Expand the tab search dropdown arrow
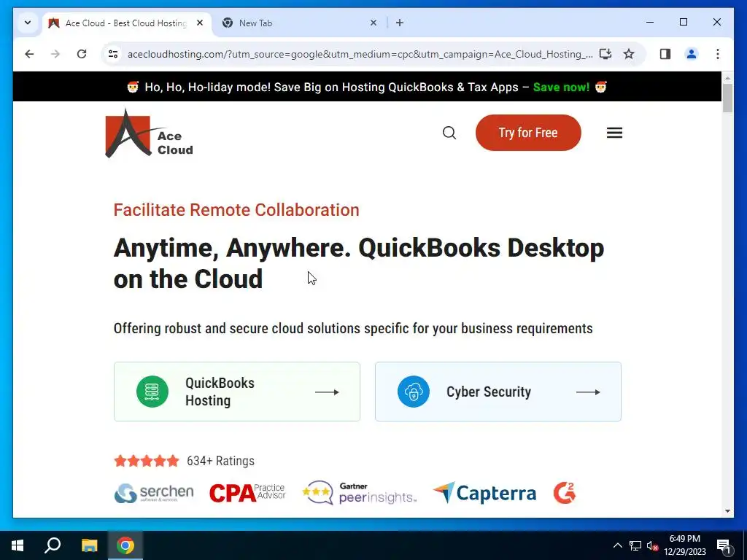Viewport: 747px width, 560px height. 28,23
